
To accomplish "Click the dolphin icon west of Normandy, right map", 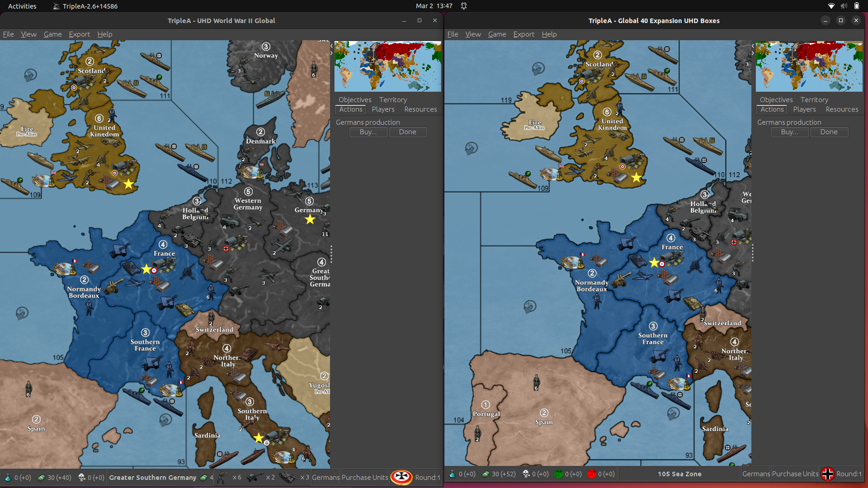I will 530,306.
